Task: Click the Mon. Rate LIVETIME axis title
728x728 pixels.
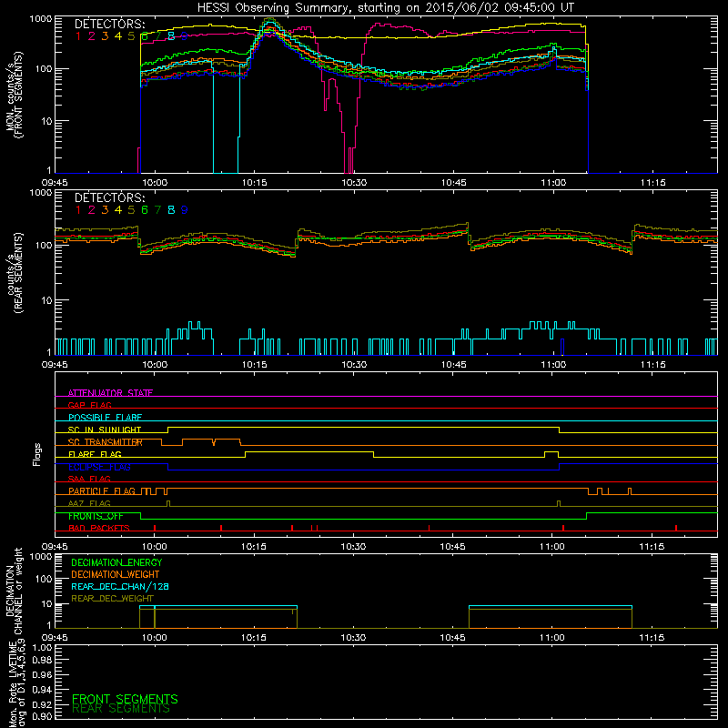Action: pyautogui.click(x=16, y=683)
